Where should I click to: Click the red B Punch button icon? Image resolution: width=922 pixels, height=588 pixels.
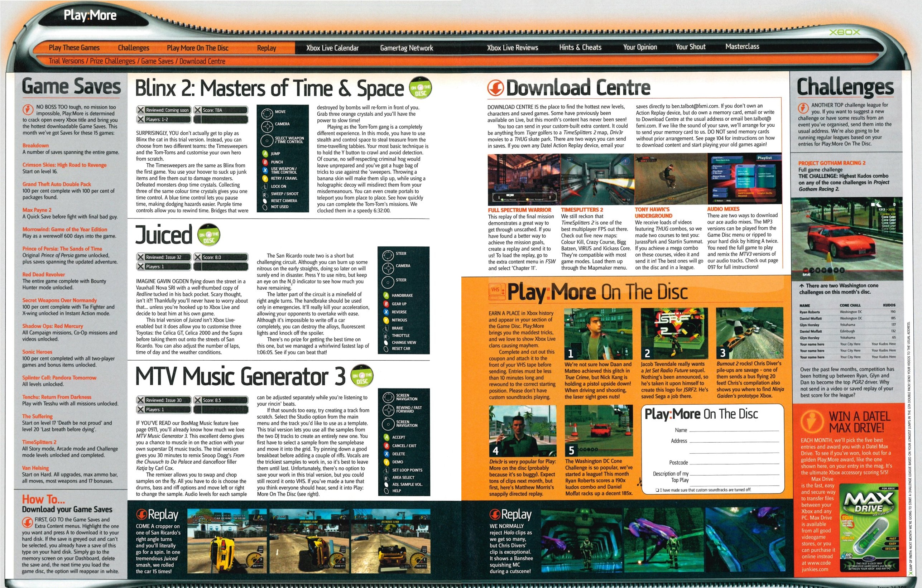point(265,162)
